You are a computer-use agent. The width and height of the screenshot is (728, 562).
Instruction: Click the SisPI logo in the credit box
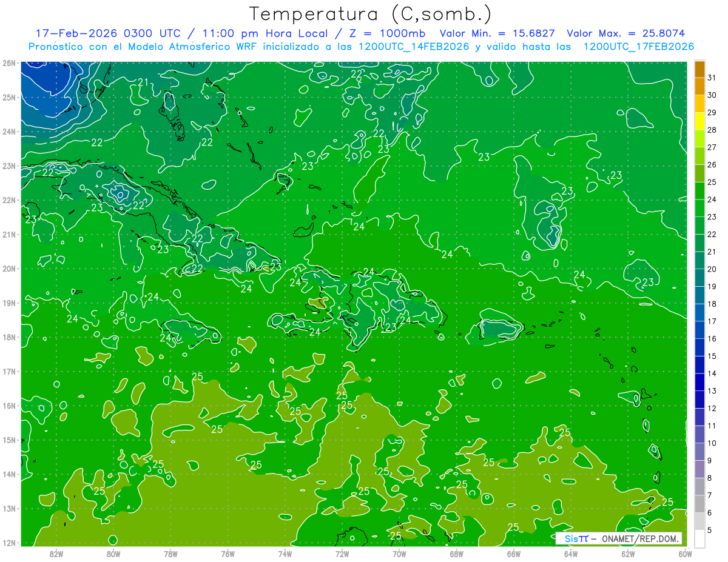coord(576,538)
